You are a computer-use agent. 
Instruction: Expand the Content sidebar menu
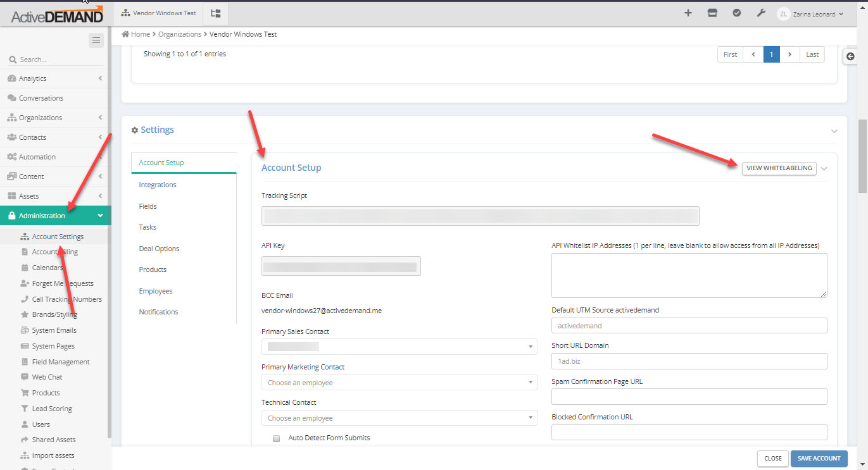coord(56,176)
